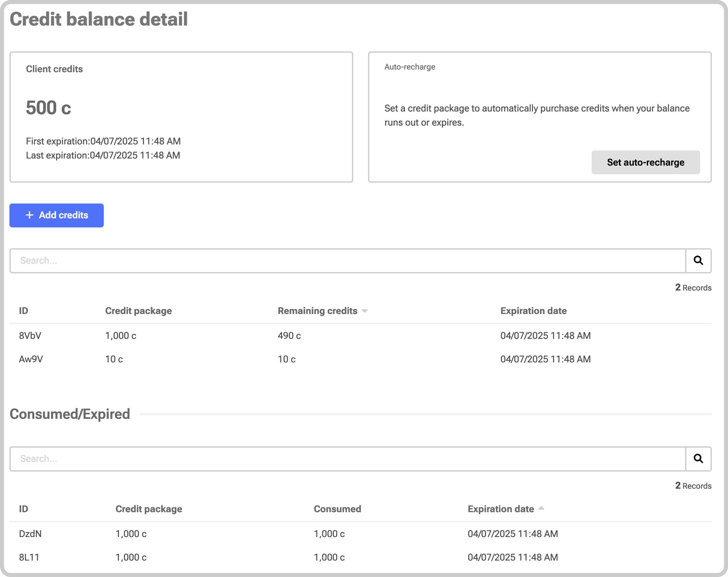Click the 10 c remaining credits value for Aw9V

286,359
